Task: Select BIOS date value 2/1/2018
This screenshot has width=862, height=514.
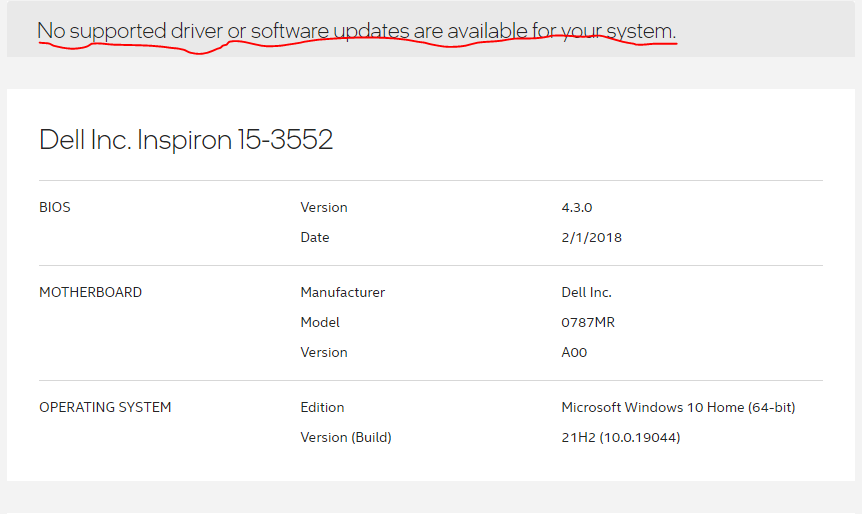Action: coord(591,237)
